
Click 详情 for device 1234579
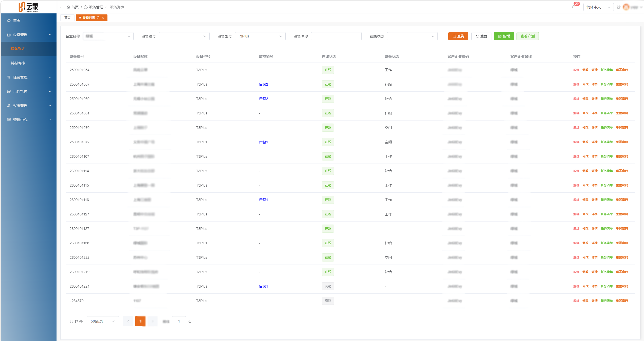click(595, 301)
